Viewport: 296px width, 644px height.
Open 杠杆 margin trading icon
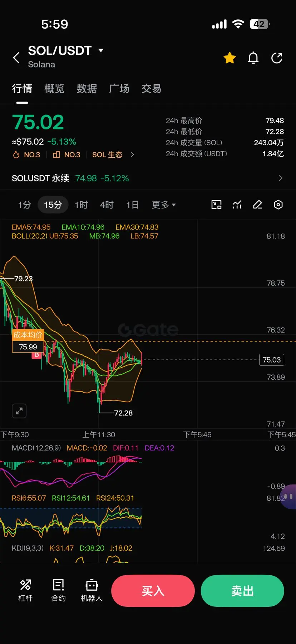tap(25, 590)
